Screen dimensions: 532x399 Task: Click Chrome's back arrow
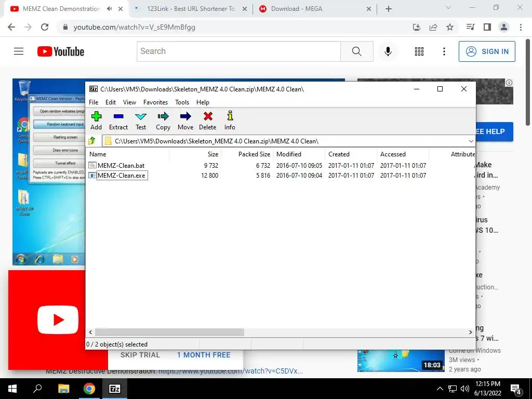click(11, 27)
